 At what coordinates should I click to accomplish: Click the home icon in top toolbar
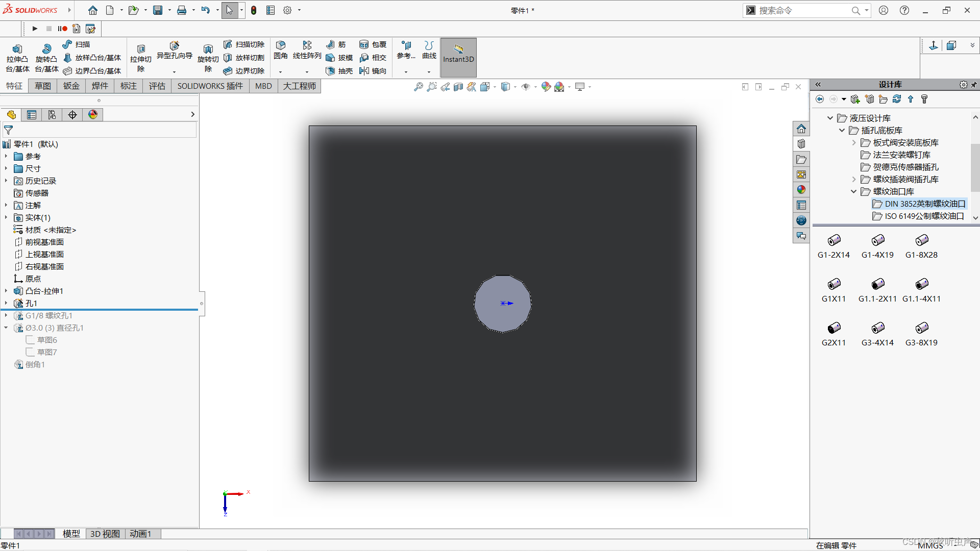pyautogui.click(x=92, y=10)
